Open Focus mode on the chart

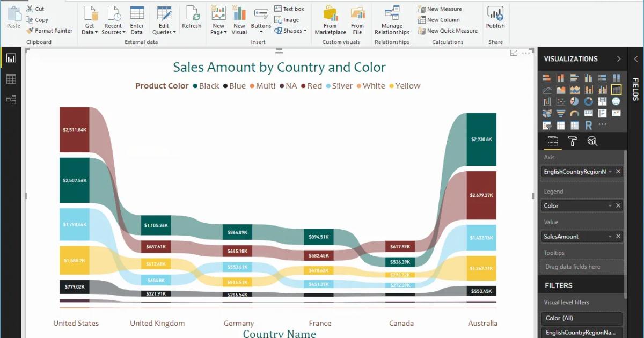514,53
